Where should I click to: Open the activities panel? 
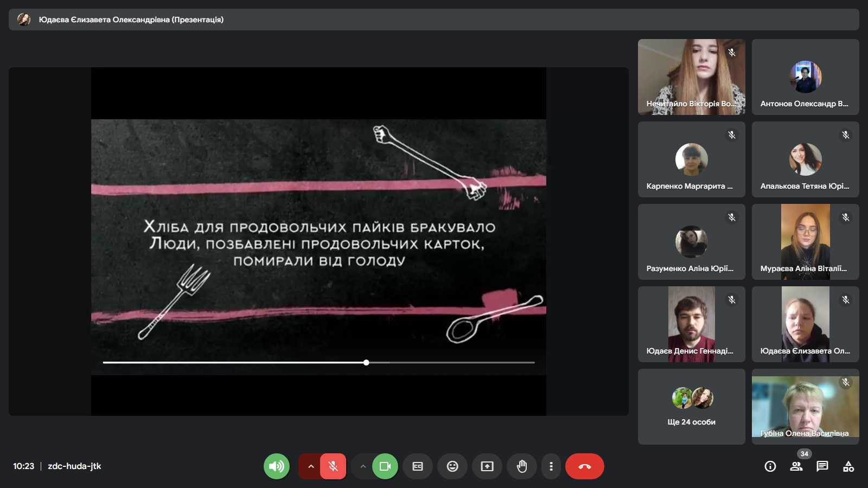tap(848, 466)
